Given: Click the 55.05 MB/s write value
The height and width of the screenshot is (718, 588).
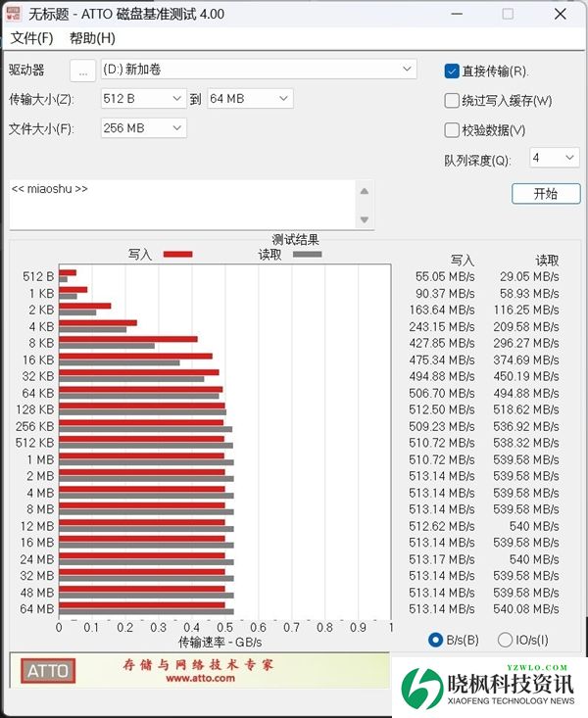Looking at the screenshot, I should pos(445,277).
